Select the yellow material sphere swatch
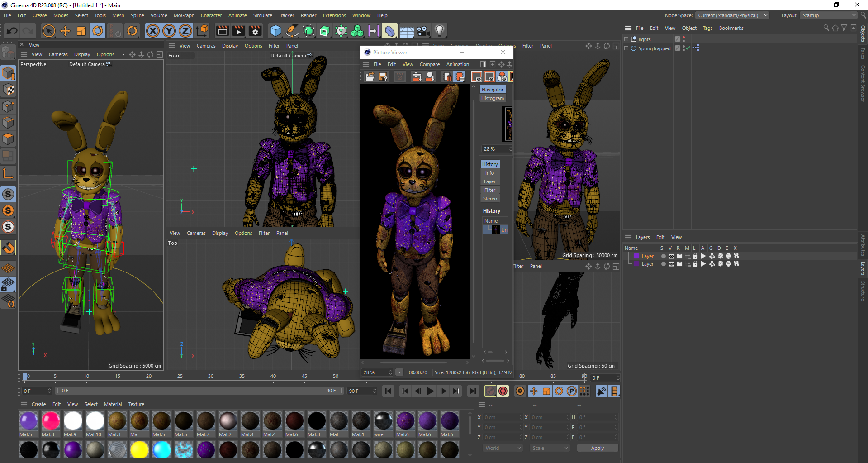The image size is (868, 463). [139, 449]
